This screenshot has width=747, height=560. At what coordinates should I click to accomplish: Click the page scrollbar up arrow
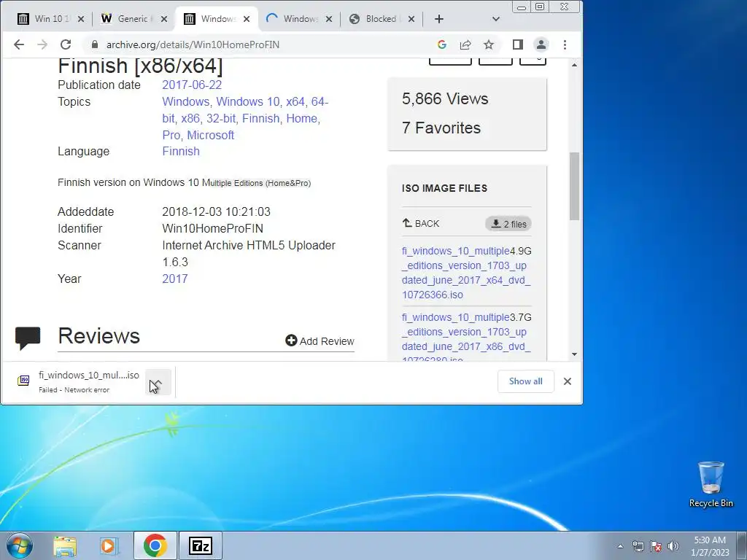click(x=574, y=64)
